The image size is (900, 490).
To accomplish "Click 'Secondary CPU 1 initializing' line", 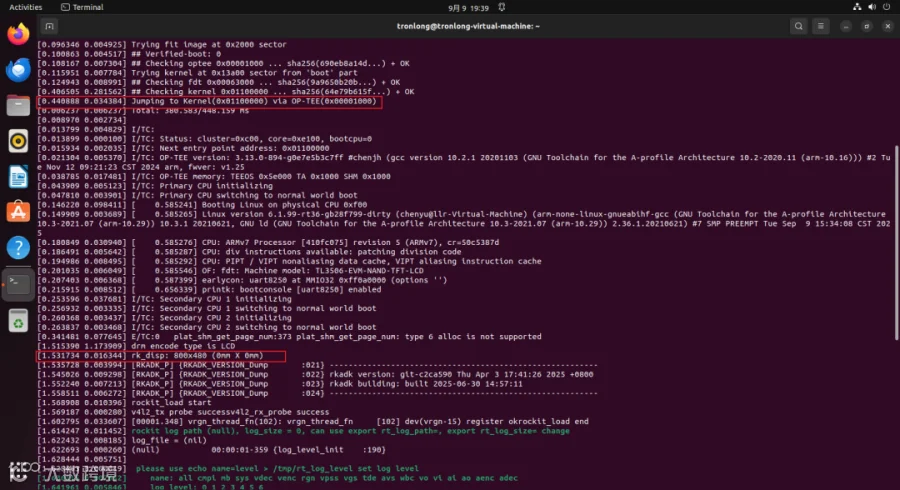I will [x=165, y=299].
